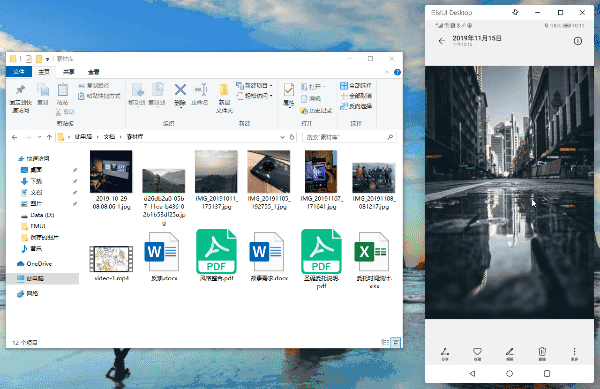Select Data (D:) drive in navigation pane
This screenshot has height=389, width=600.
click(x=38, y=215)
